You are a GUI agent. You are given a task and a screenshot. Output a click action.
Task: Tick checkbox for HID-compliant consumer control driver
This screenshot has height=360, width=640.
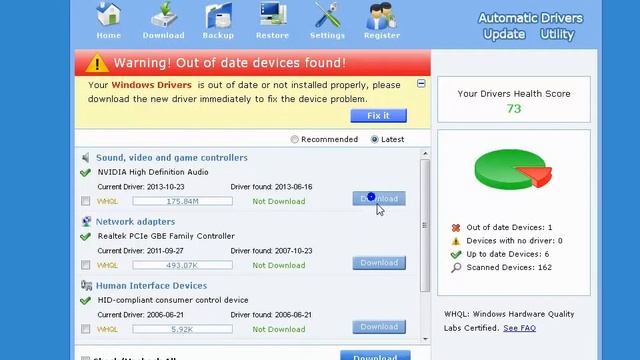coord(85,329)
